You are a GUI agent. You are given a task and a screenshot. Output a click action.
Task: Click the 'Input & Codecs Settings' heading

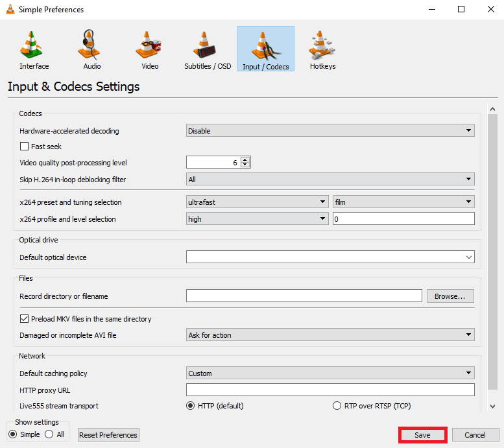(x=73, y=86)
